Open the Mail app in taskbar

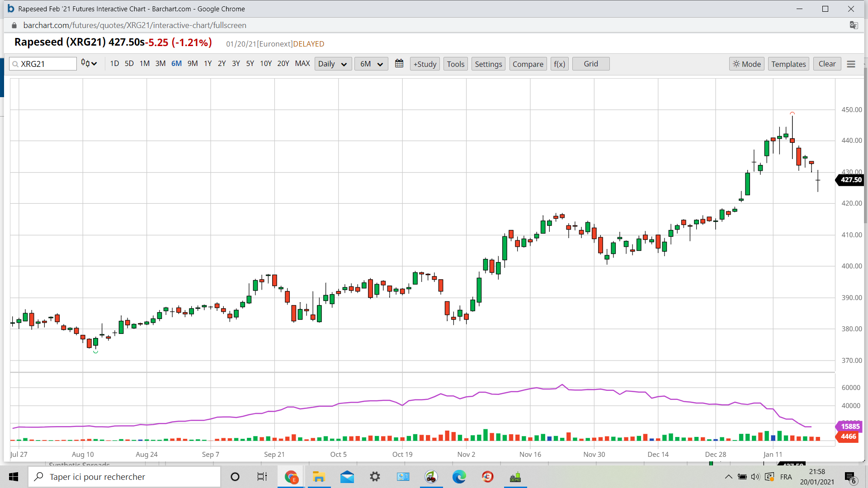[x=347, y=477]
